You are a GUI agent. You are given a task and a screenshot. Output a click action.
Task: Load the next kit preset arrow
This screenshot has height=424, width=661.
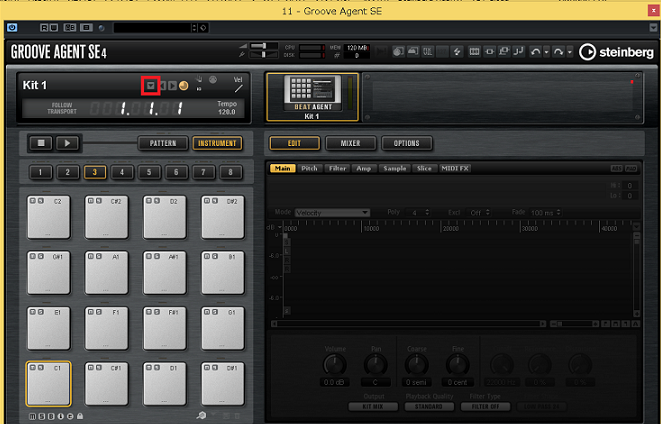172,86
